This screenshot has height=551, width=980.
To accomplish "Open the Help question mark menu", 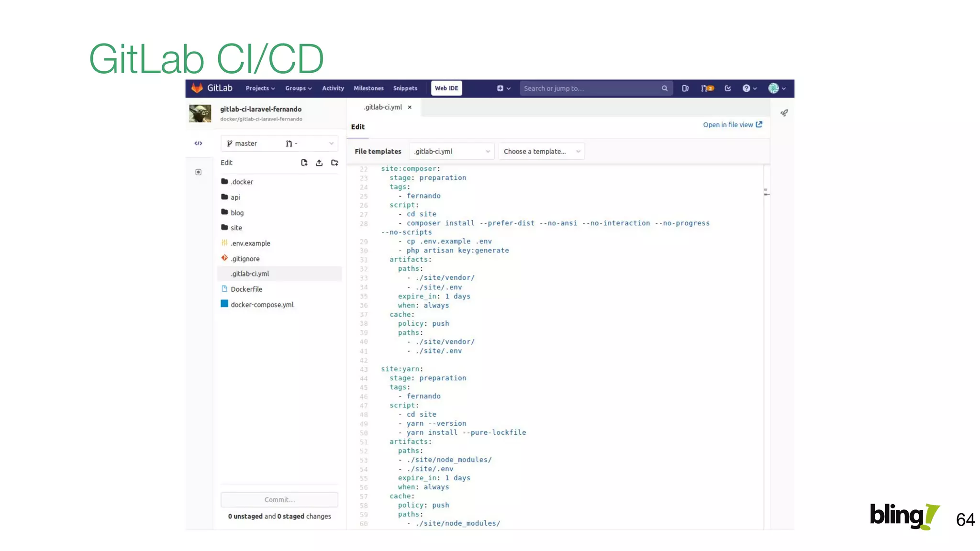I will 749,88.
